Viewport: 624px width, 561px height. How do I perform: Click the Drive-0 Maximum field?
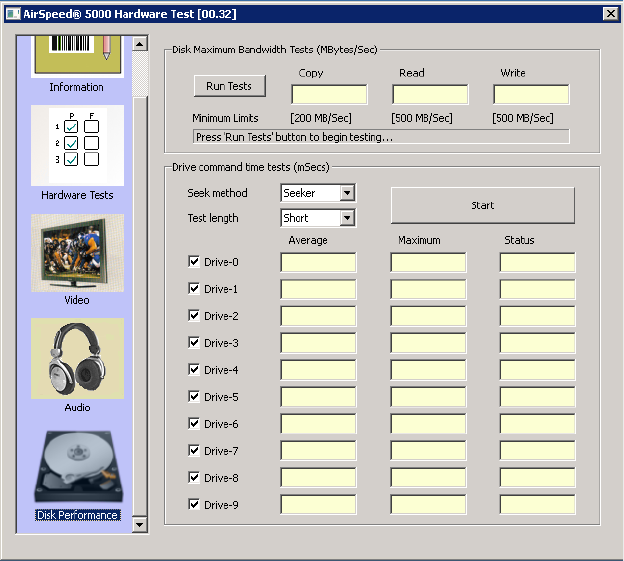[x=428, y=262]
